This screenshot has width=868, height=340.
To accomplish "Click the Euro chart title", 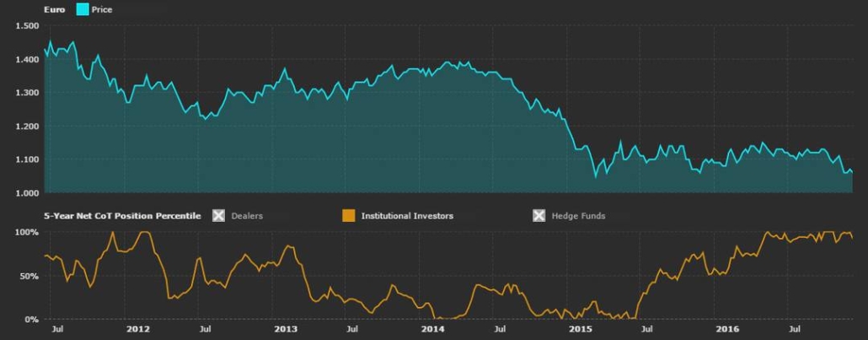I will (x=55, y=9).
